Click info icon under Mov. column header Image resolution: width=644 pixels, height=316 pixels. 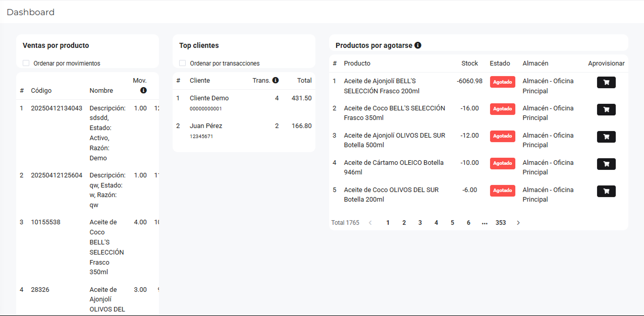[143, 91]
